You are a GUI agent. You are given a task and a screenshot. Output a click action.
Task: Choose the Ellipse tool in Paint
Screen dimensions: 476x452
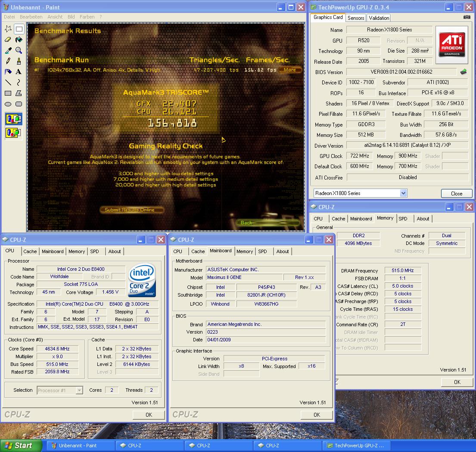(x=8, y=104)
